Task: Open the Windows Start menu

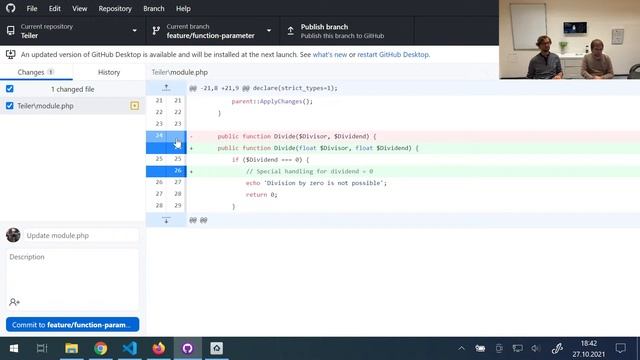Action: click(13, 348)
